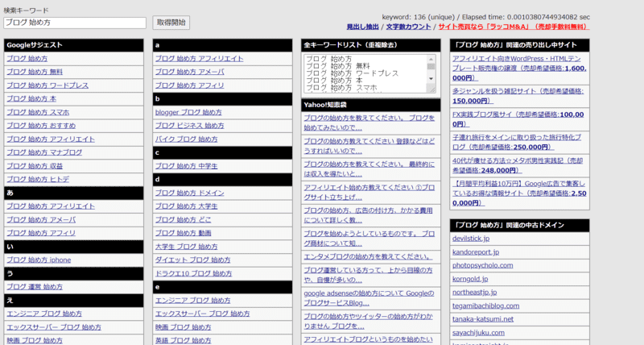This screenshot has width=644, height=345.
Task: Open the ブログ 始め方 本 suggestion
Action: point(31,99)
